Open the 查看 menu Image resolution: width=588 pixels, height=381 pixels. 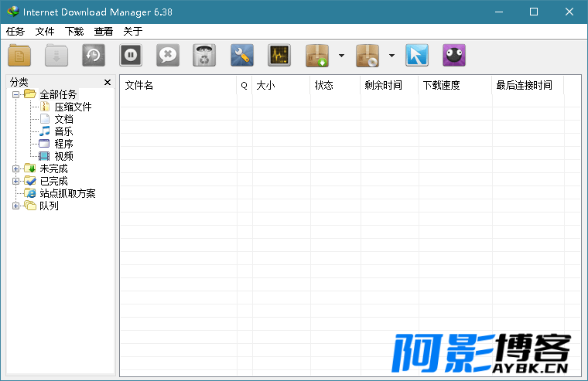coord(104,32)
